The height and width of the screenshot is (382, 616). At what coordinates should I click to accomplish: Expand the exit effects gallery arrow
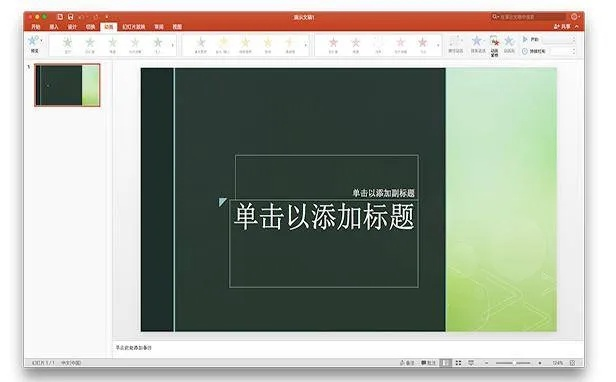click(438, 45)
